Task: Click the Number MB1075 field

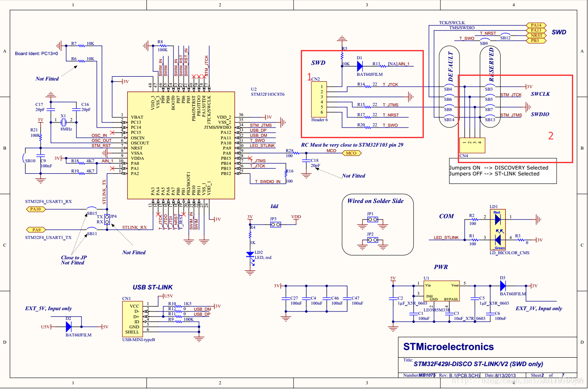Action: point(419,375)
